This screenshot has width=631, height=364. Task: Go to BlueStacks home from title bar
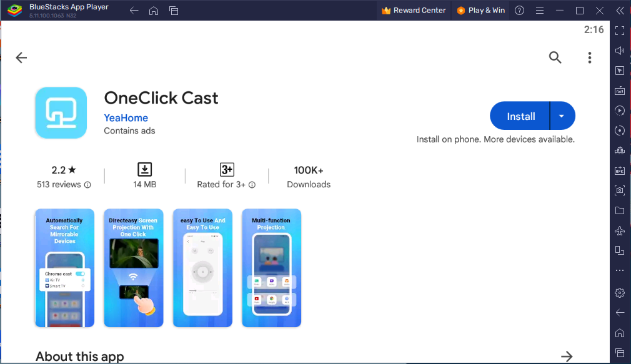pyautogui.click(x=154, y=11)
